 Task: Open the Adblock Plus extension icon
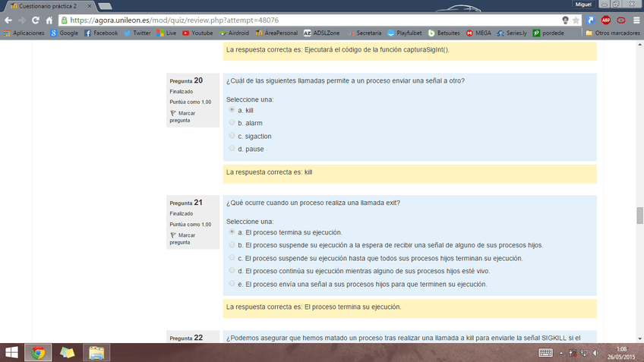pyautogui.click(x=606, y=20)
